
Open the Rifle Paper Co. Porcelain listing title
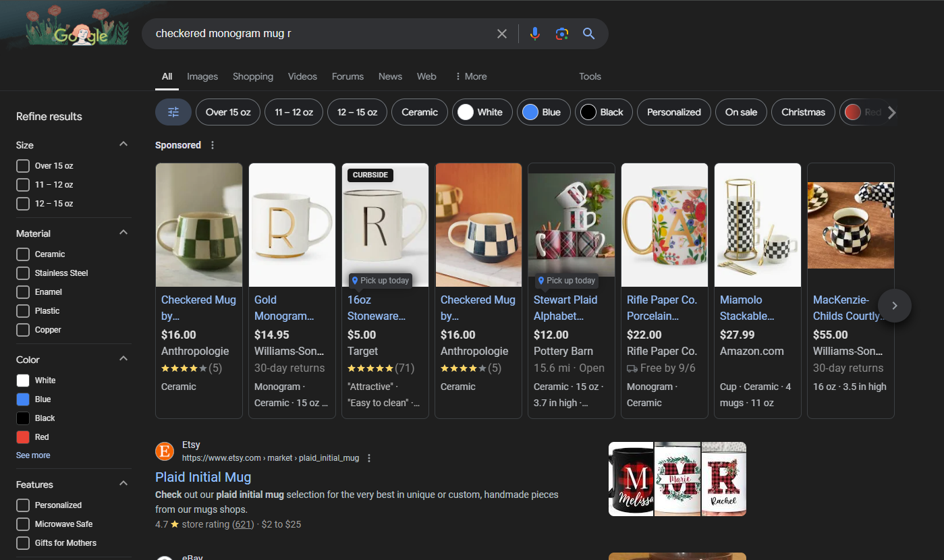click(x=662, y=308)
